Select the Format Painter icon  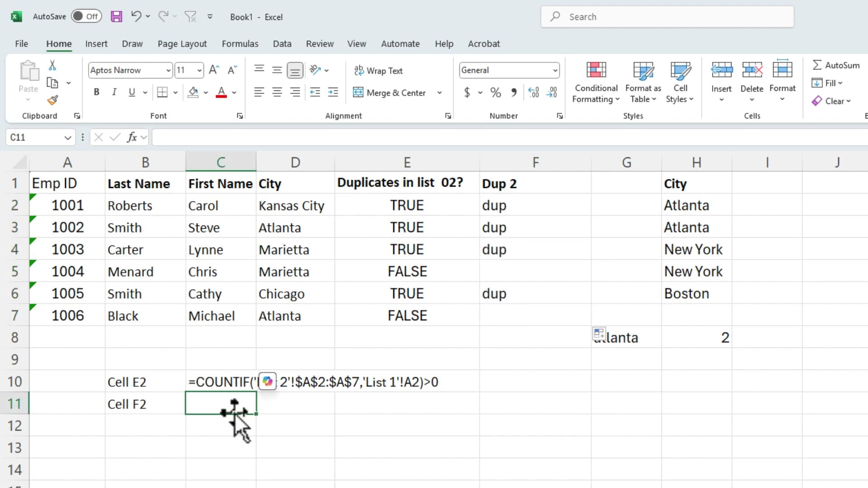point(52,100)
